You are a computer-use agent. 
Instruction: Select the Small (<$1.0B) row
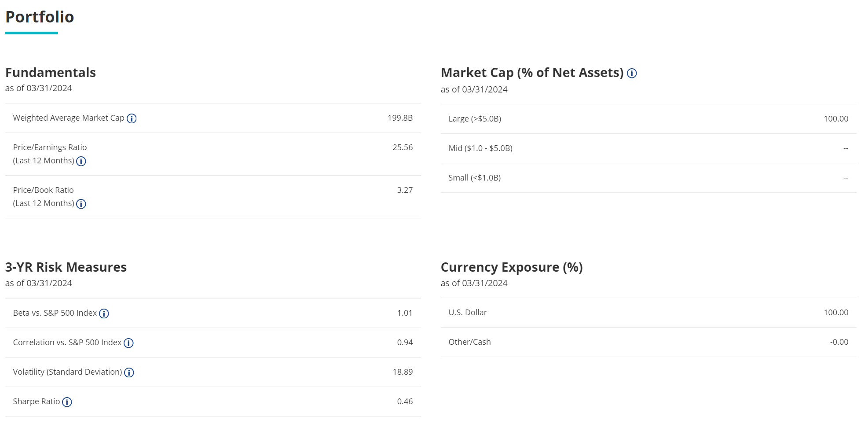pyautogui.click(x=474, y=177)
